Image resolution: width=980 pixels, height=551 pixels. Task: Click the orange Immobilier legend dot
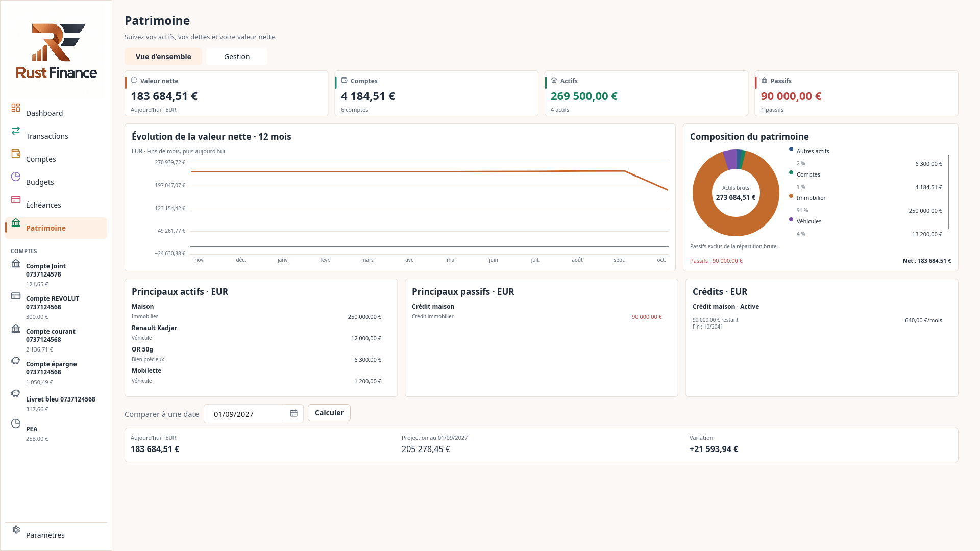[x=791, y=196]
